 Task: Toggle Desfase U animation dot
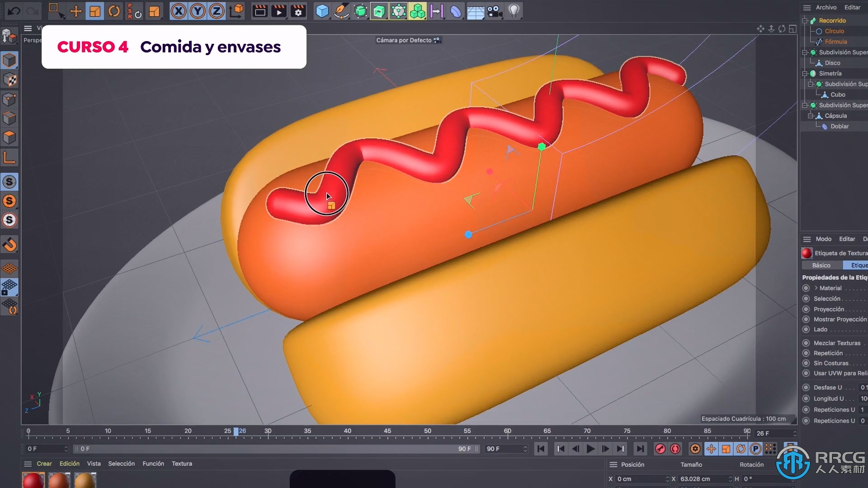(x=806, y=387)
